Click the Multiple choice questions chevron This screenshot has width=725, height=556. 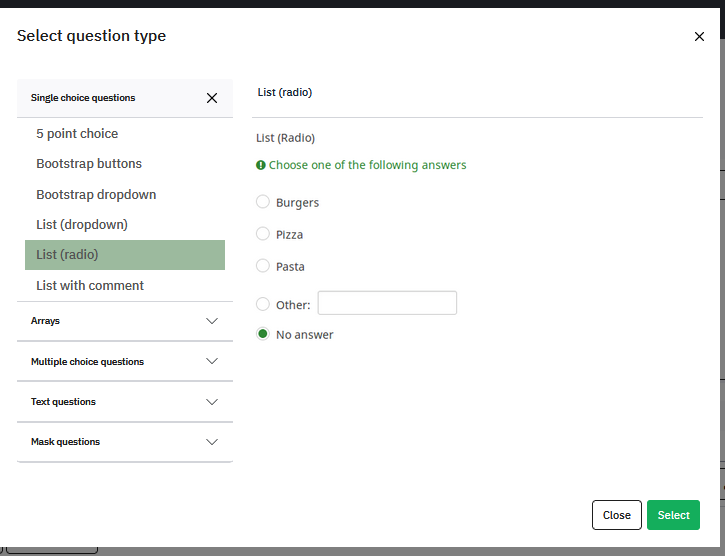pyautogui.click(x=212, y=361)
